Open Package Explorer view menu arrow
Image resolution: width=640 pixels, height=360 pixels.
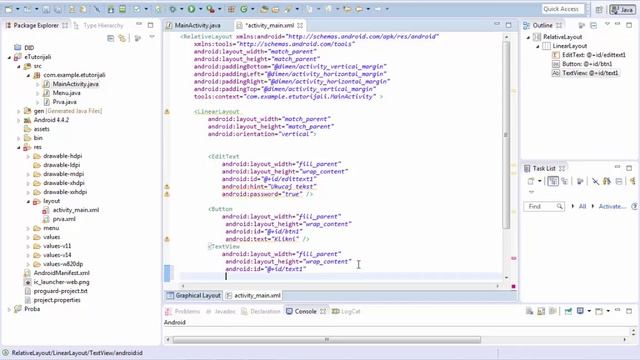click(x=152, y=38)
